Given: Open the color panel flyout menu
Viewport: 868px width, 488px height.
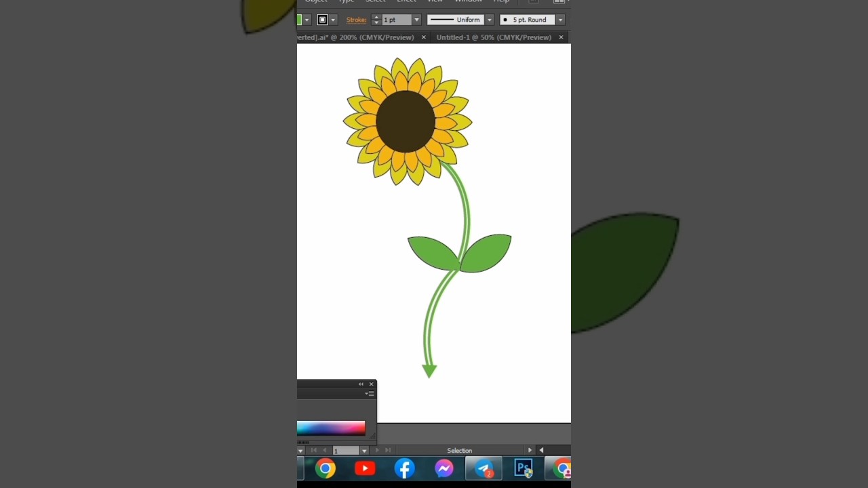Looking at the screenshot, I should 370,394.
